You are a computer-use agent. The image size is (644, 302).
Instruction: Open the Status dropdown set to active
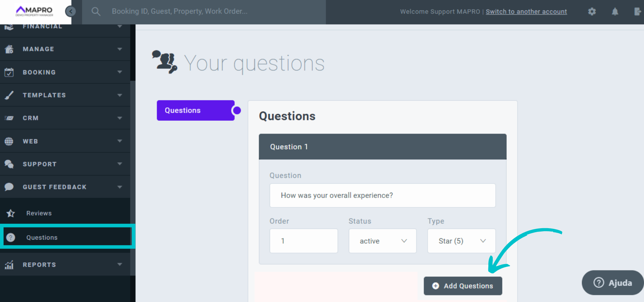pyautogui.click(x=382, y=241)
